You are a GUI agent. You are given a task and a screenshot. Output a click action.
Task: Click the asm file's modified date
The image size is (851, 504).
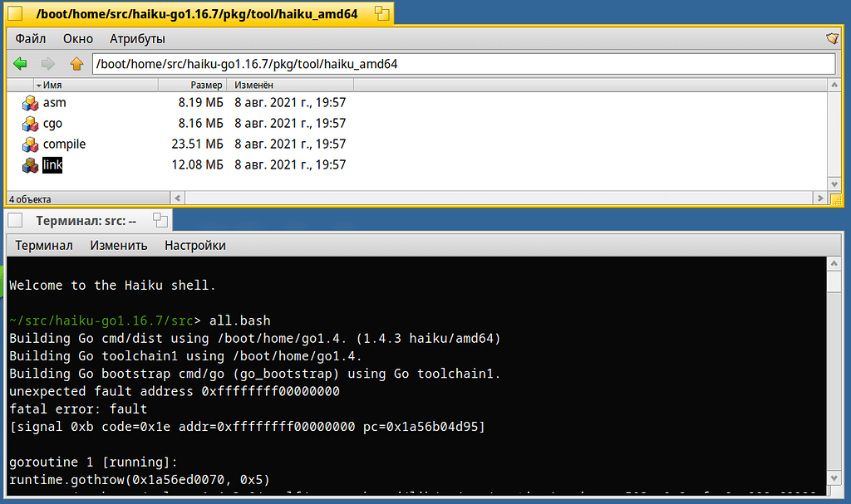[290, 102]
